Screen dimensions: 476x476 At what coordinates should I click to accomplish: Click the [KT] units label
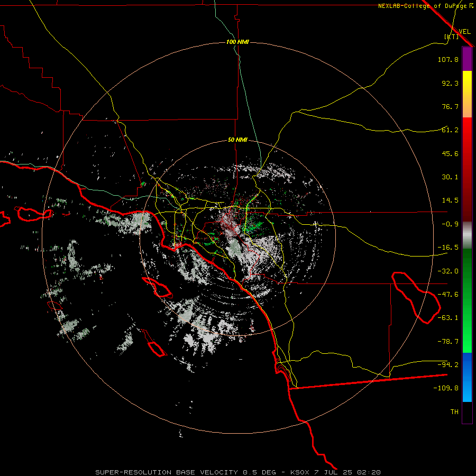(452, 36)
